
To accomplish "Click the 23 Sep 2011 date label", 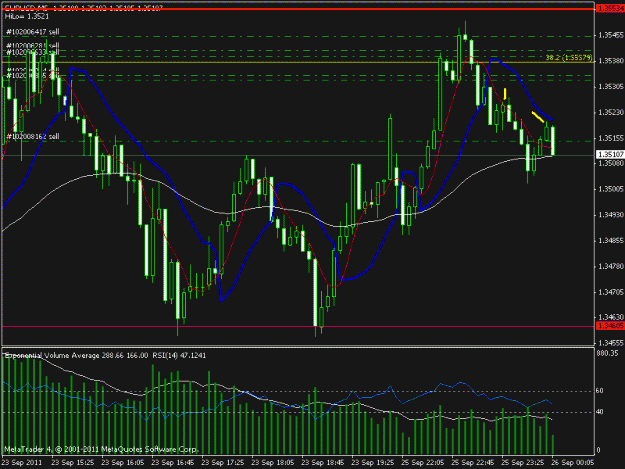I will coord(22,463).
